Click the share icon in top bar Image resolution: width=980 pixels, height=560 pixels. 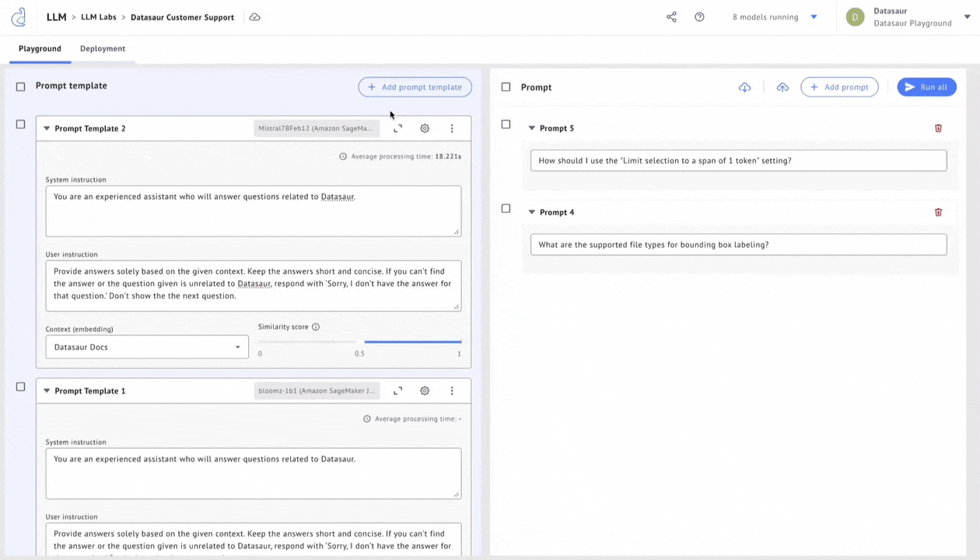click(x=671, y=17)
